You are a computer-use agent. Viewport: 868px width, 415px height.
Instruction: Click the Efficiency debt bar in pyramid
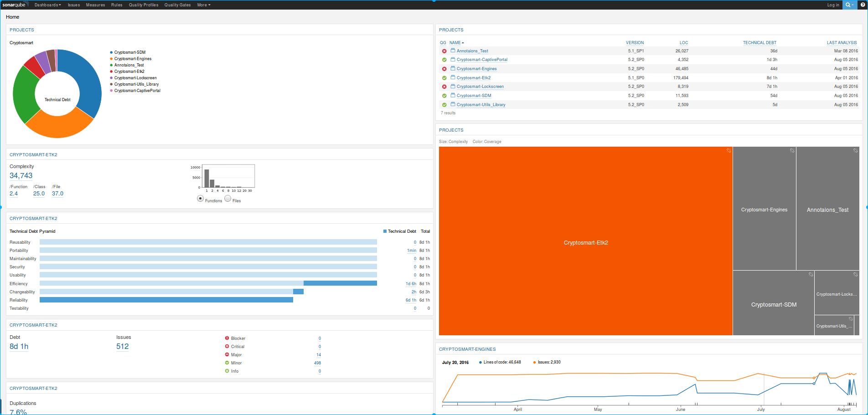pos(340,283)
